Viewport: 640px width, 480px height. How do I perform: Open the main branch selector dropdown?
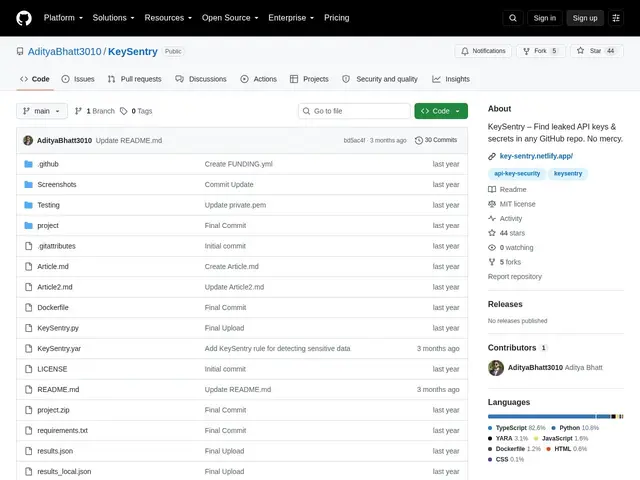click(x=42, y=111)
